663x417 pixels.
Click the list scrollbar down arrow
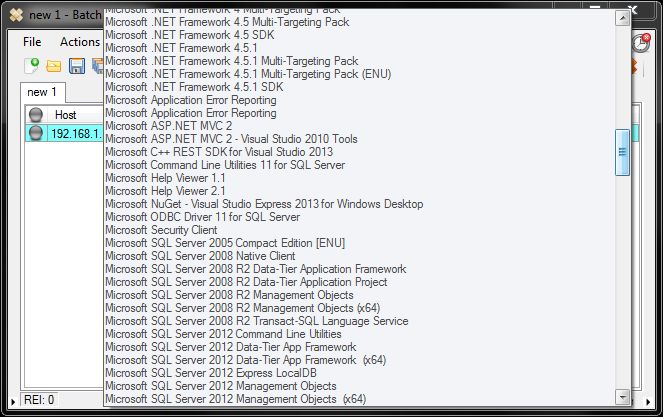coord(622,397)
